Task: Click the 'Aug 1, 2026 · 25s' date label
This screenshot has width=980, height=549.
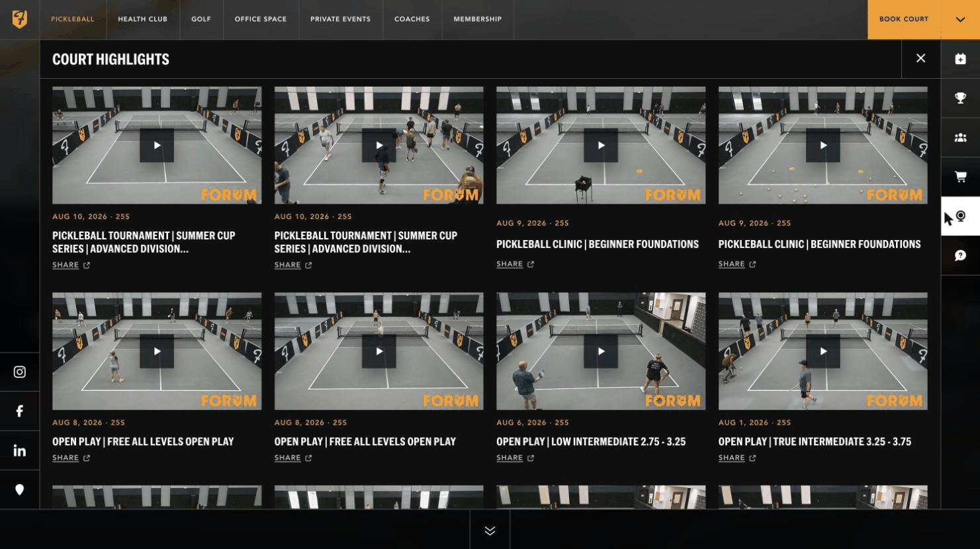Action: [755, 423]
